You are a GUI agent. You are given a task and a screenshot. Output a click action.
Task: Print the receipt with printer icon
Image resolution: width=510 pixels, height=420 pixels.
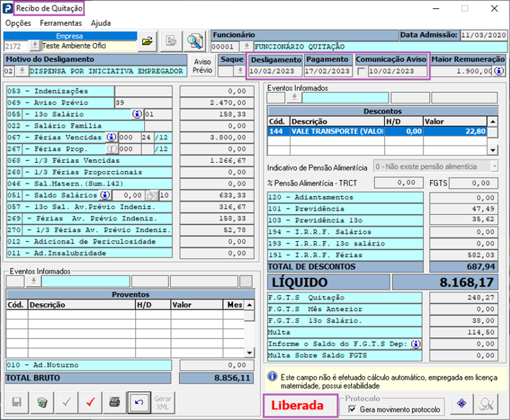(x=114, y=402)
